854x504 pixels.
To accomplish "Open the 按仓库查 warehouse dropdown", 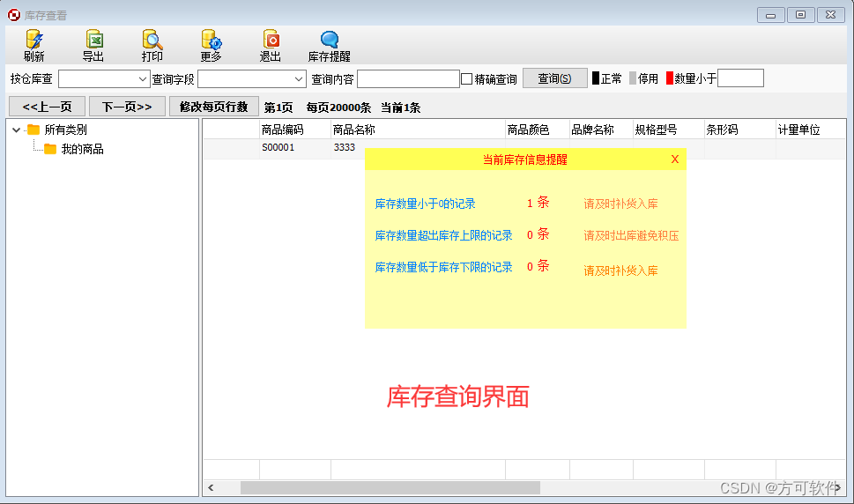I will pos(104,79).
